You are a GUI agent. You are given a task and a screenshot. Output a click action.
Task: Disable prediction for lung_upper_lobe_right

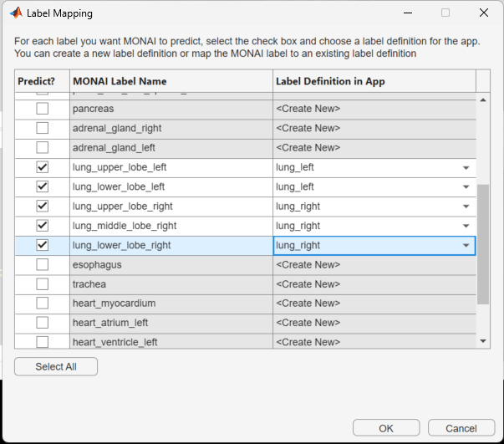coord(42,206)
